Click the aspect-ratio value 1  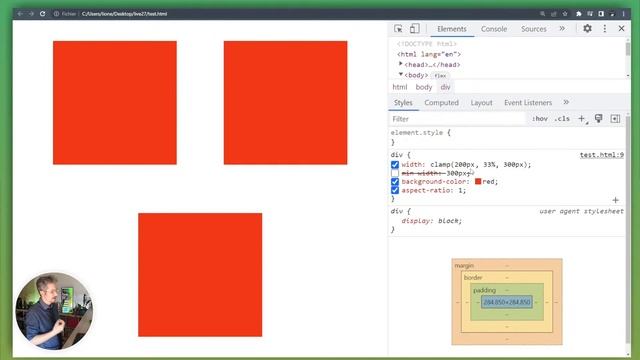click(x=460, y=190)
